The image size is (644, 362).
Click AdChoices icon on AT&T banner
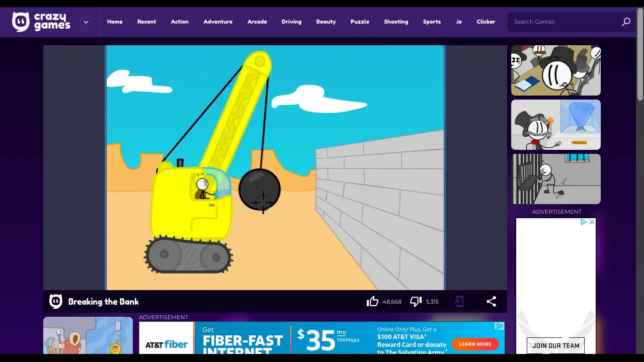(500, 326)
